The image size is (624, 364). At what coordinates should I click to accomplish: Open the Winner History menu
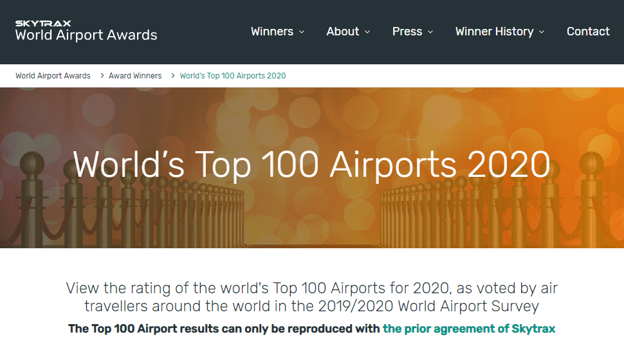click(x=494, y=32)
